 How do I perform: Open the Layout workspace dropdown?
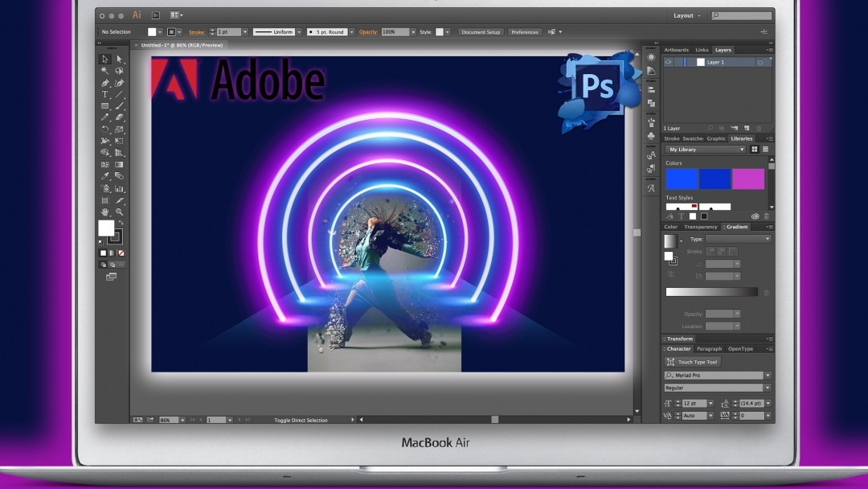[x=686, y=15]
